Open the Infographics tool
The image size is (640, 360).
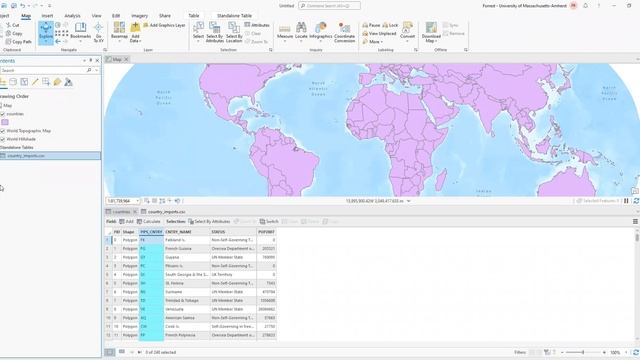tap(321, 32)
